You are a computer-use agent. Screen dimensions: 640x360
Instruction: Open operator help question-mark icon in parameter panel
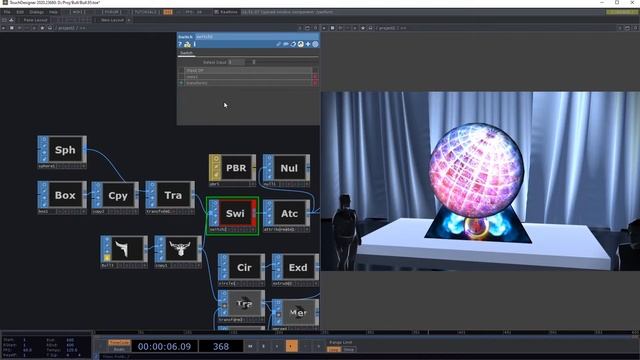pyautogui.click(x=180, y=44)
